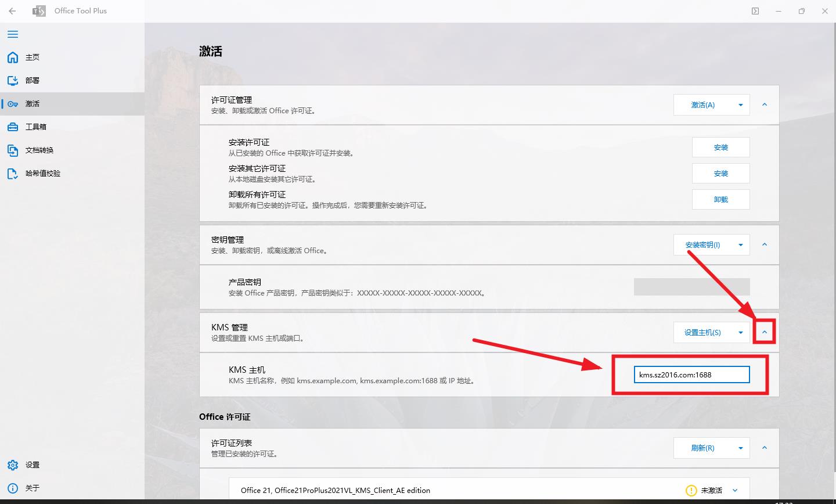Open the 安装密钥(I) dropdown menu
836x504 pixels.
(x=740, y=244)
